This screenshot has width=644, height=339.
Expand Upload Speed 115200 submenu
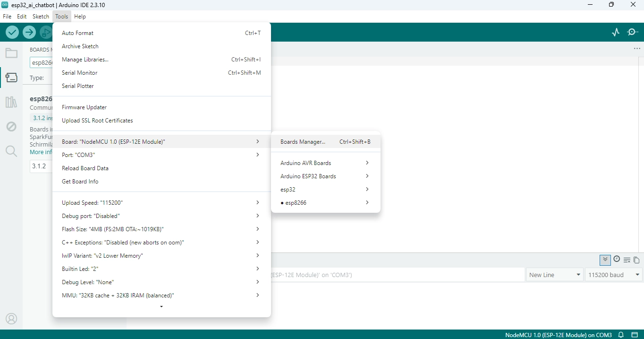point(161,202)
